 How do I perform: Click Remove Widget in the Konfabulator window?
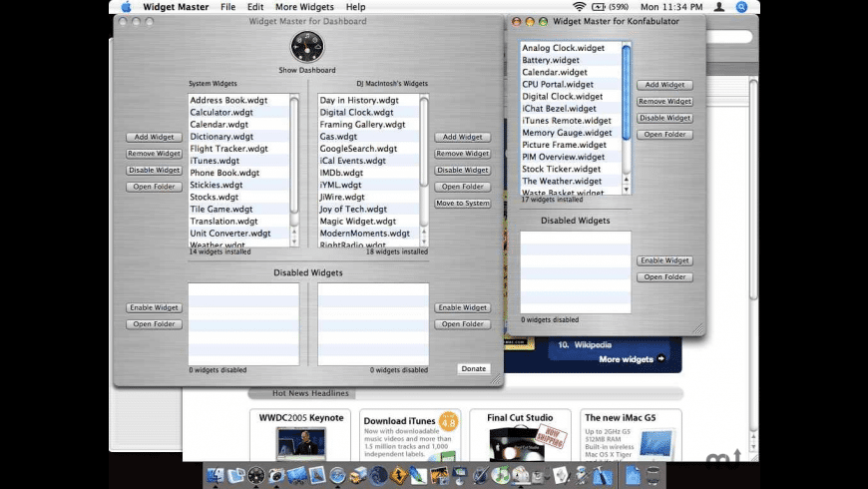point(664,102)
